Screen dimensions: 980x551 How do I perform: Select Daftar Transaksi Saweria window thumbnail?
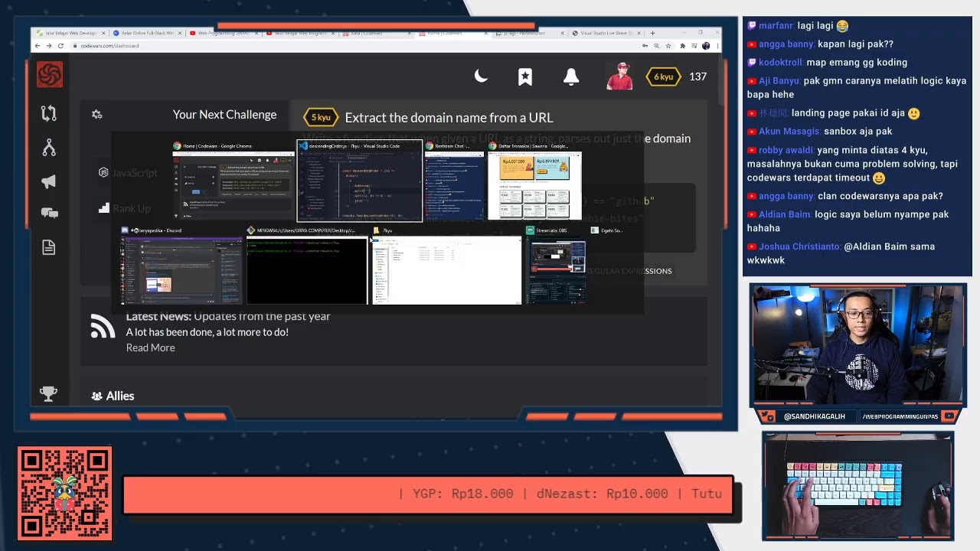coord(534,181)
